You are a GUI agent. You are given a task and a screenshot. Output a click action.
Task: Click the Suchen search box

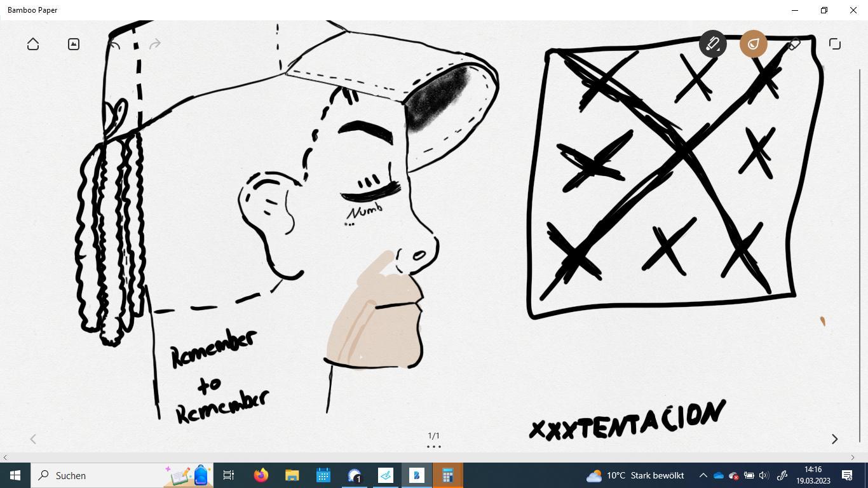(x=122, y=475)
